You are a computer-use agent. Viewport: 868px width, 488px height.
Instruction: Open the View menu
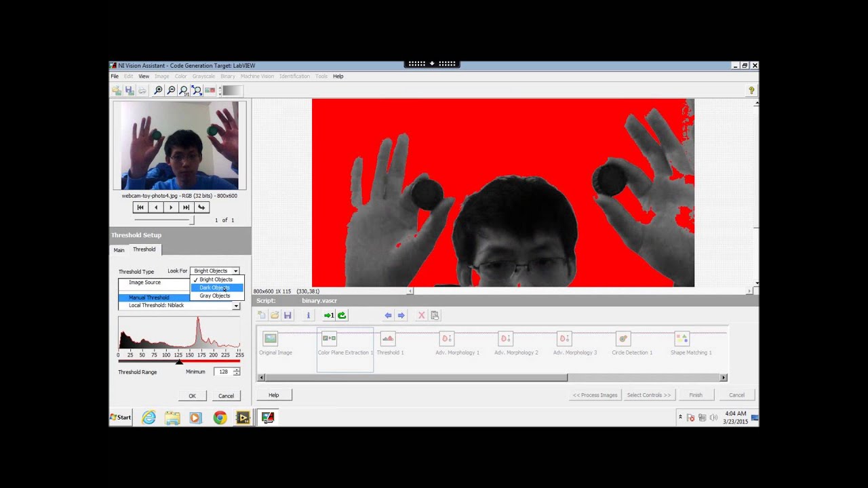click(x=144, y=77)
